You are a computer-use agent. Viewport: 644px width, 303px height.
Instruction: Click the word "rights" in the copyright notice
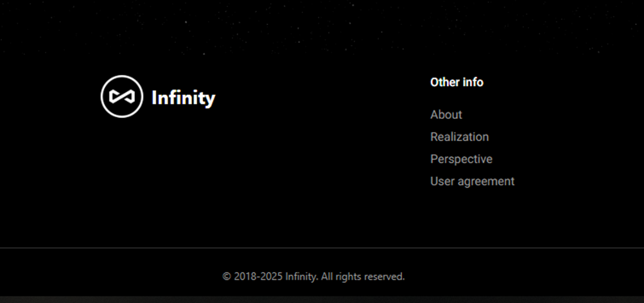point(348,277)
